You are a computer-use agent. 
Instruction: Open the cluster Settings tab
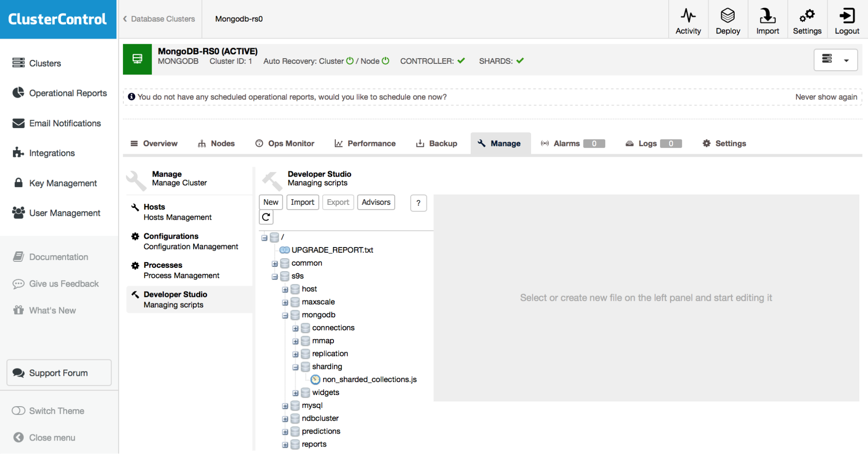coord(724,143)
